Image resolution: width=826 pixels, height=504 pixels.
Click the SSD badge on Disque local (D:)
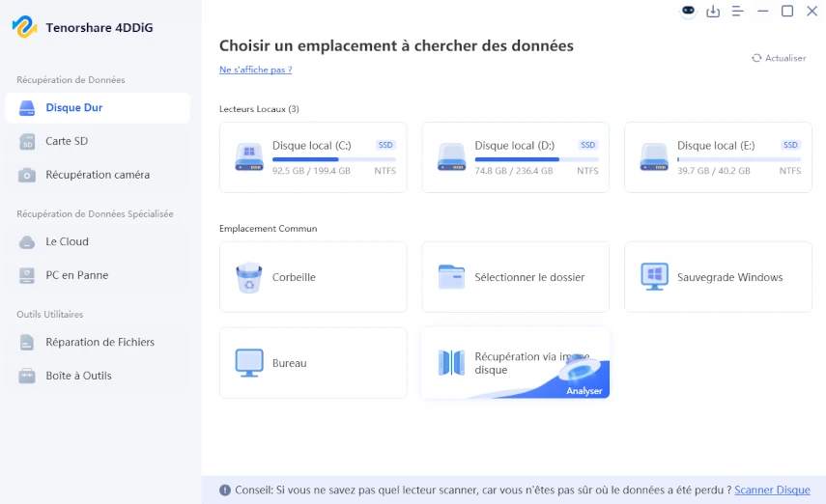click(x=587, y=145)
